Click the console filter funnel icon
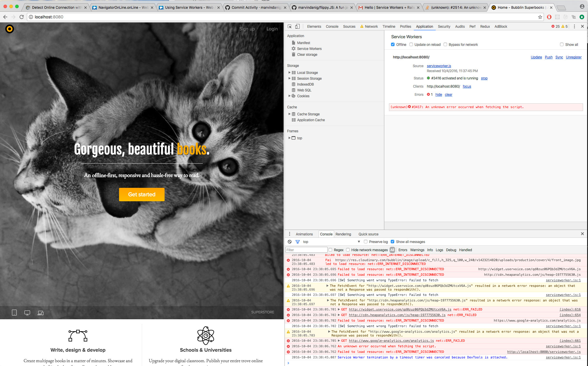Screen dimensions: 588x366 pos(298,242)
